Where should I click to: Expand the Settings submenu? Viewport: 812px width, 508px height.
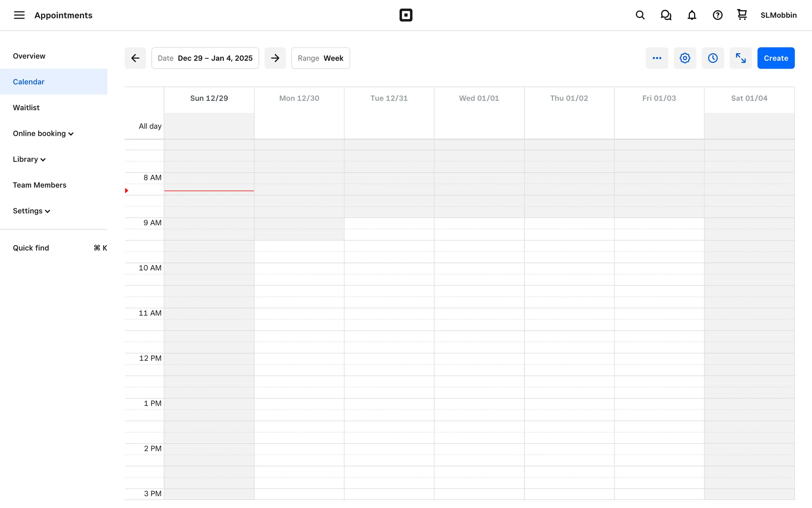tap(32, 211)
